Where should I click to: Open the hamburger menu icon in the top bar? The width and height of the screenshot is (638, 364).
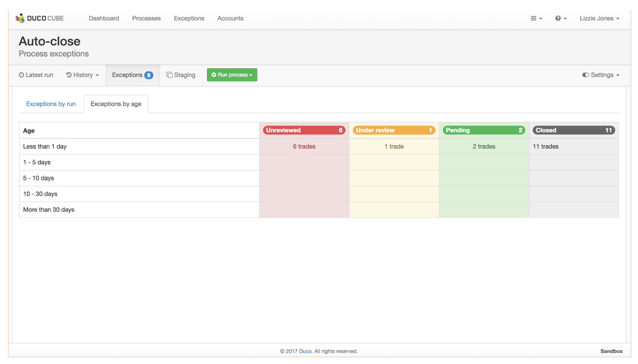534,18
